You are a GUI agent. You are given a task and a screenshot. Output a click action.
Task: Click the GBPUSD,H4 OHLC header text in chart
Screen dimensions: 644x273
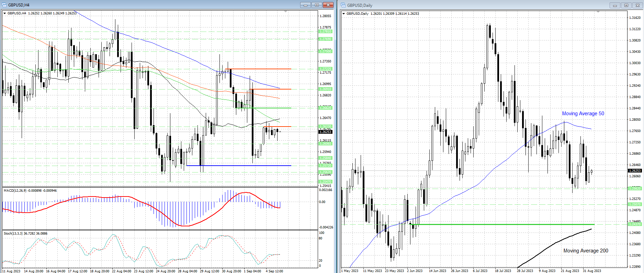tap(42, 13)
